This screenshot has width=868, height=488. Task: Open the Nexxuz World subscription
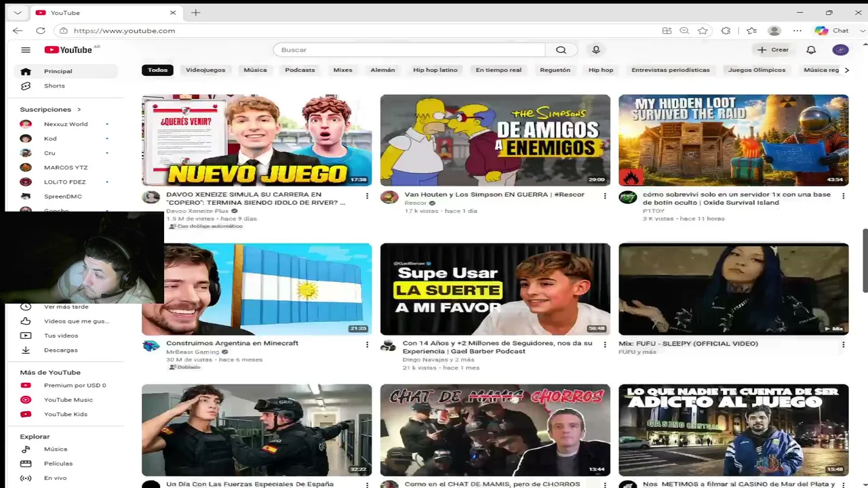(x=65, y=124)
